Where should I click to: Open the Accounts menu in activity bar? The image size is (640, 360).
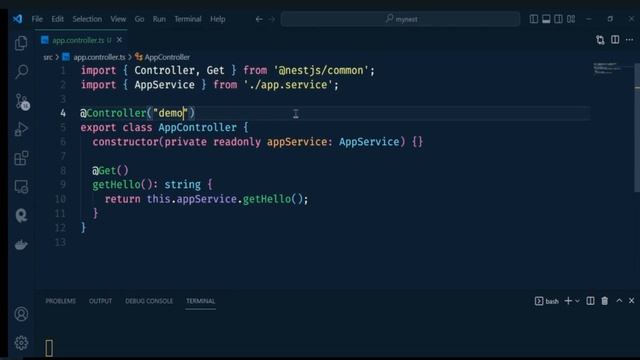[21, 314]
